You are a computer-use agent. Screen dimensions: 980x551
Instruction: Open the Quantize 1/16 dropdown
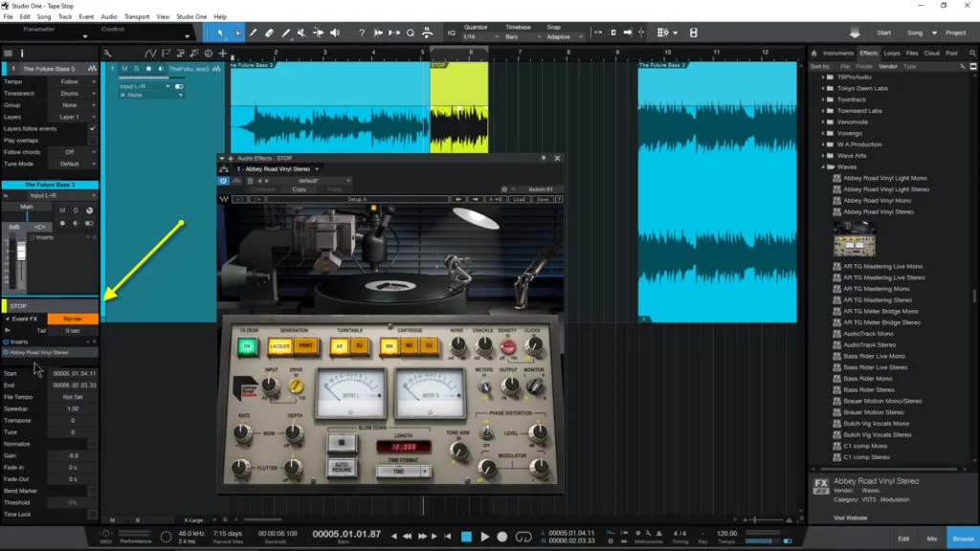pos(480,37)
